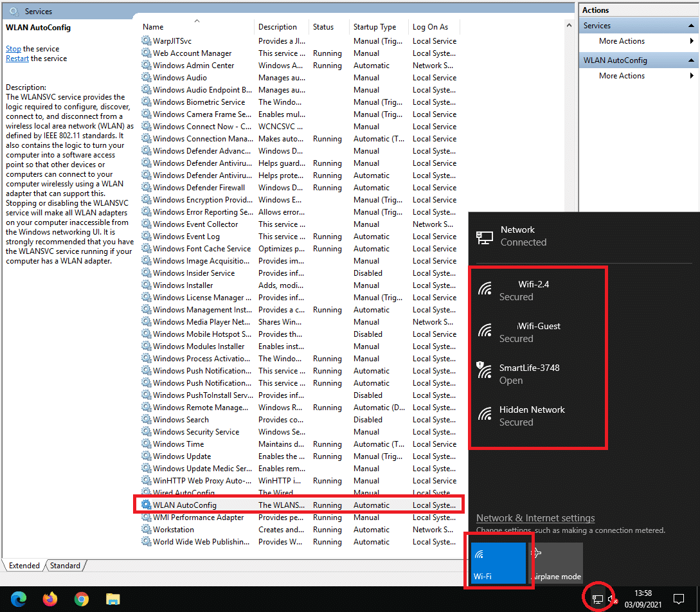The width and height of the screenshot is (700, 612).
Task: Click the Stop the service link
Action: (x=13, y=49)
